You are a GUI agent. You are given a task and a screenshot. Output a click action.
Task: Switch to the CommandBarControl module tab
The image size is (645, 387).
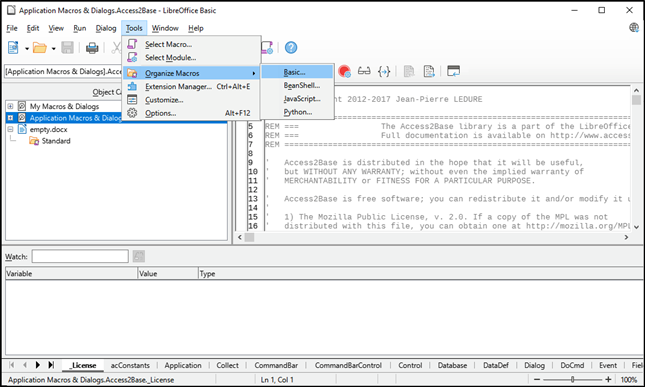(x=348, y=365)
